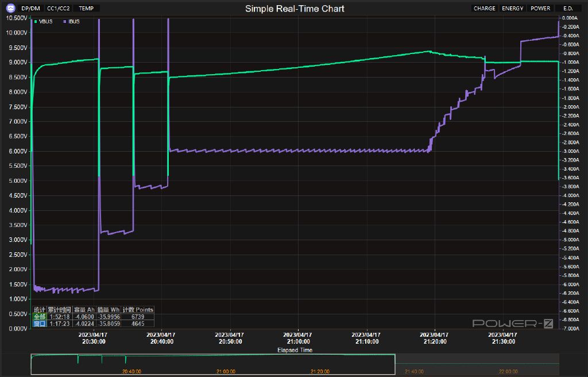The image size is (588, 377).
Task: Click the 计数 Points statistics column header
Action: tap(137, 310)
